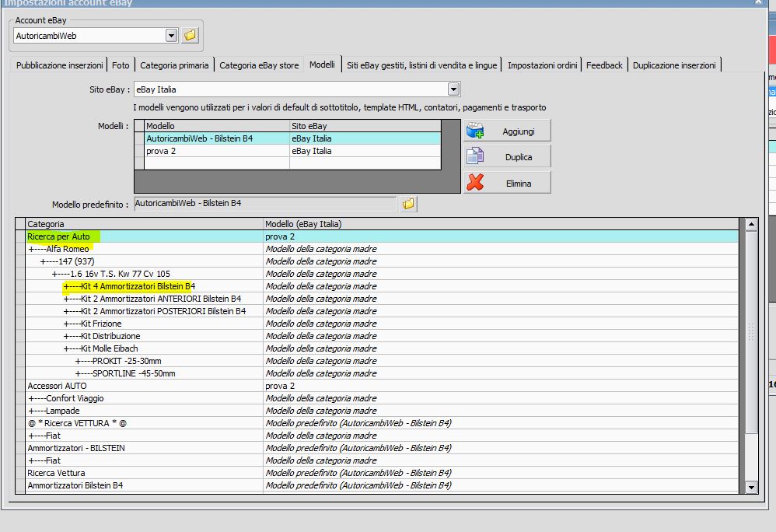Go to the Categoria primaria tab

pyautogui.click(x=174, y=65)
